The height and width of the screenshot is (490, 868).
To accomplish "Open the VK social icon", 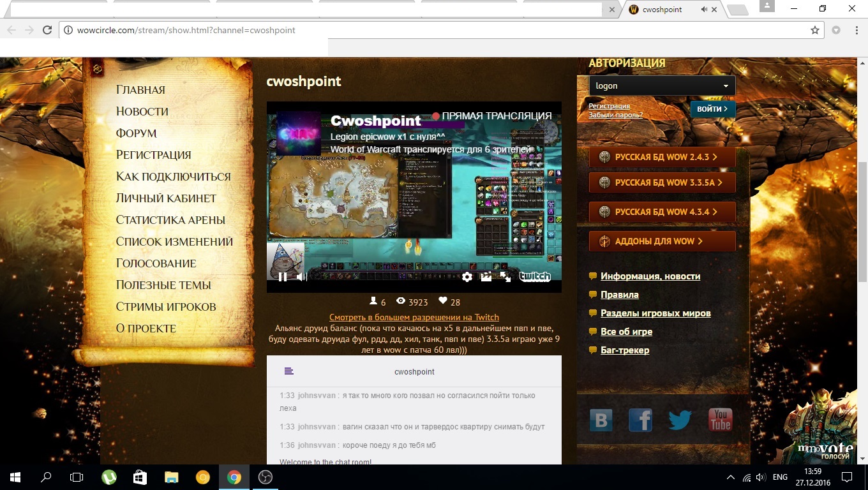I will pos(601,420).
